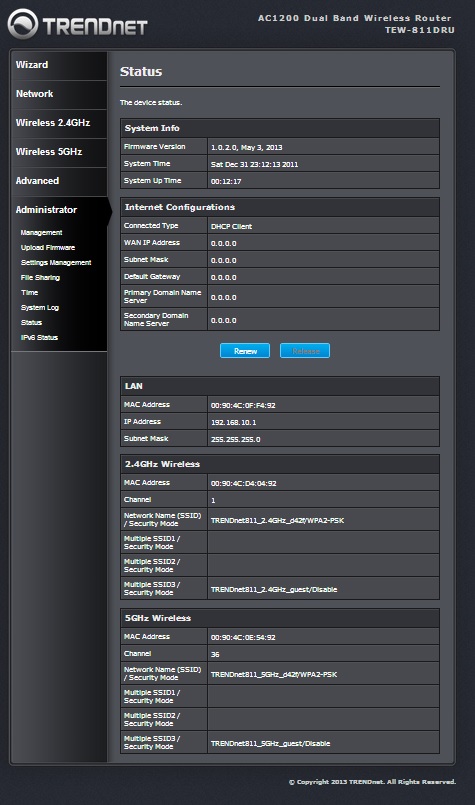Select Default Gateway value 0.0.0.0
Viewport: 475px width, 805px height.
tap(223, 277)
